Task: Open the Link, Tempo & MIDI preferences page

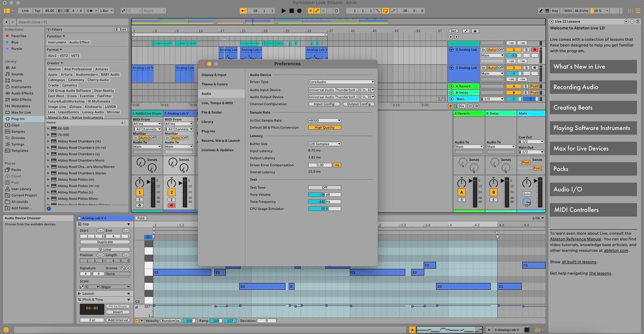Action: point(217,103)
